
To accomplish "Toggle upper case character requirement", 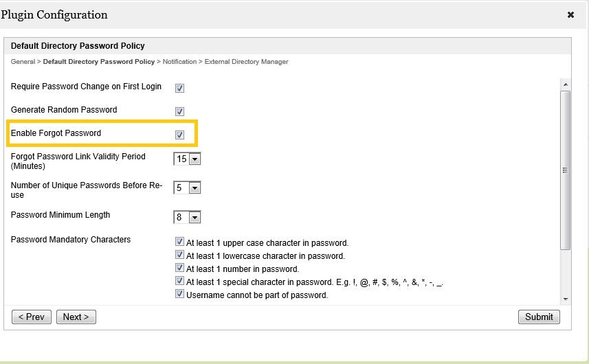I will (x=180, y=242).
